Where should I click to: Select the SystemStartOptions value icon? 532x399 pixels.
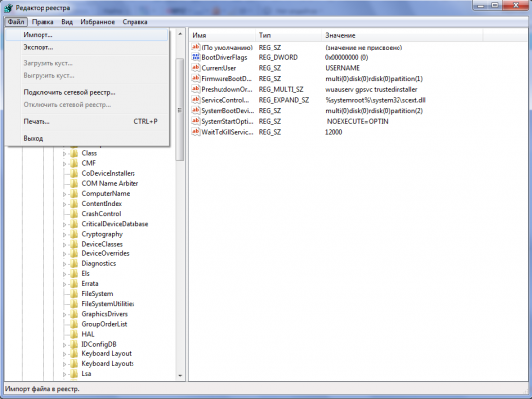[196, 121]
